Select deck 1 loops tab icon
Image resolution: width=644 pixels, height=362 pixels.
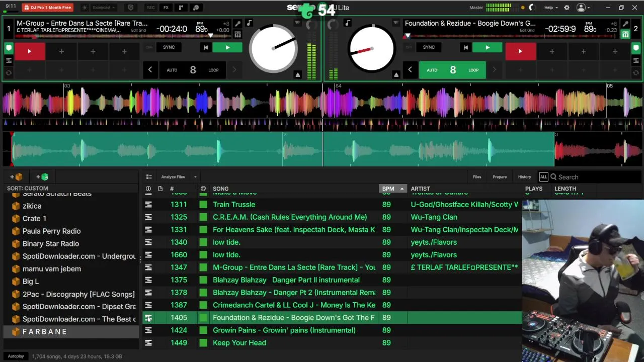coord(9,73)
